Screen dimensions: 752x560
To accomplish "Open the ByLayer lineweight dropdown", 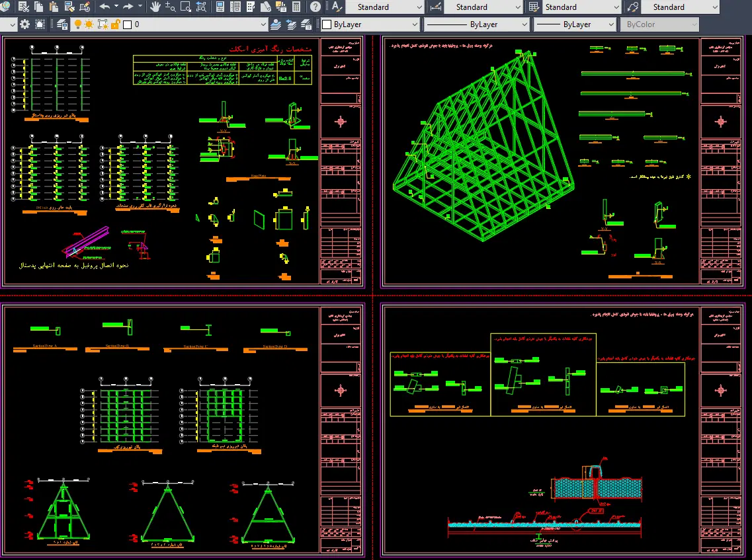I will pyautogui.click(x=575, y=24).
